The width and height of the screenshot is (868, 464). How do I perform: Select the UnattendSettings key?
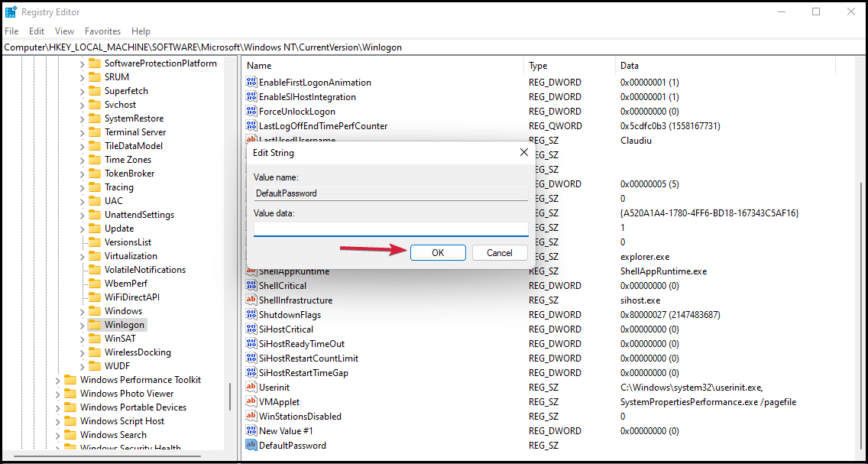tap(139, 215)
